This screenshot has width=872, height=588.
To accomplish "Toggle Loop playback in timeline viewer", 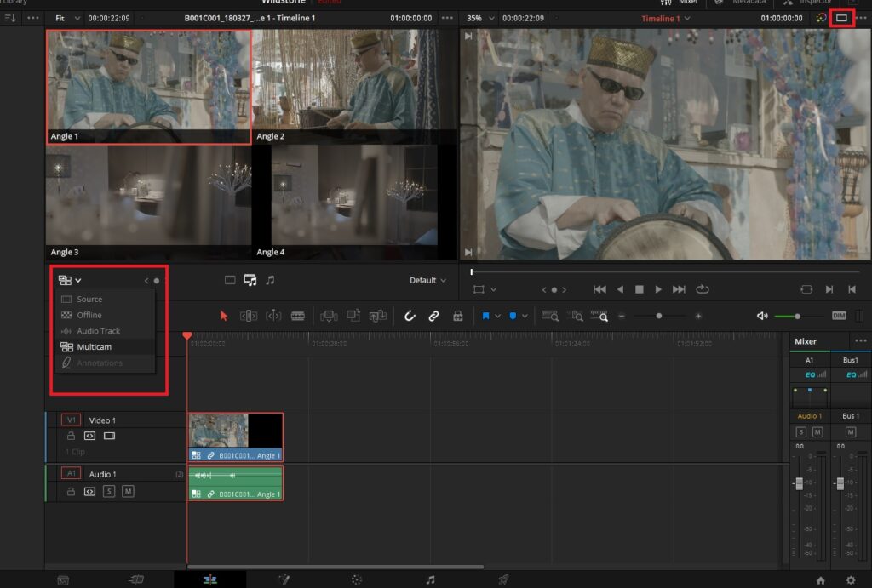I will point(703,289).
